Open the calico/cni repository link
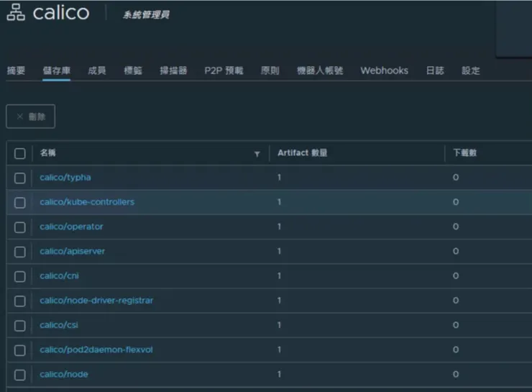 click(x=59, y=276)
